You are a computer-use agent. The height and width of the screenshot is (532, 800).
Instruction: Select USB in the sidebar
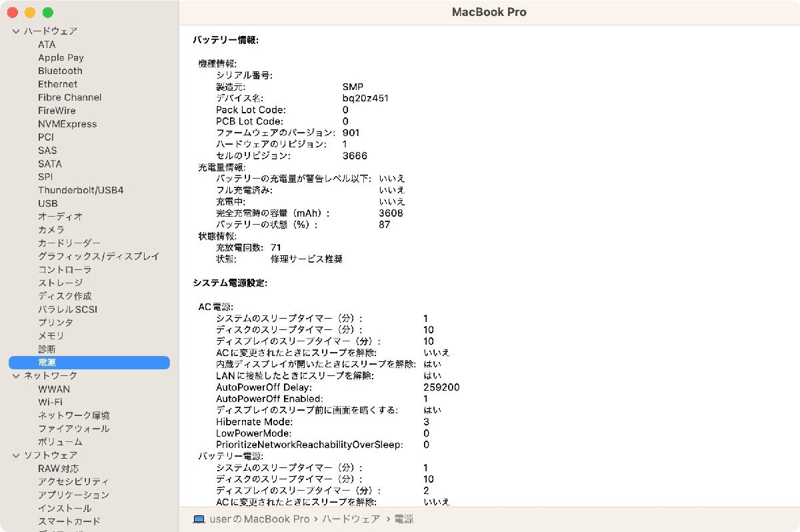click(48, 203)
